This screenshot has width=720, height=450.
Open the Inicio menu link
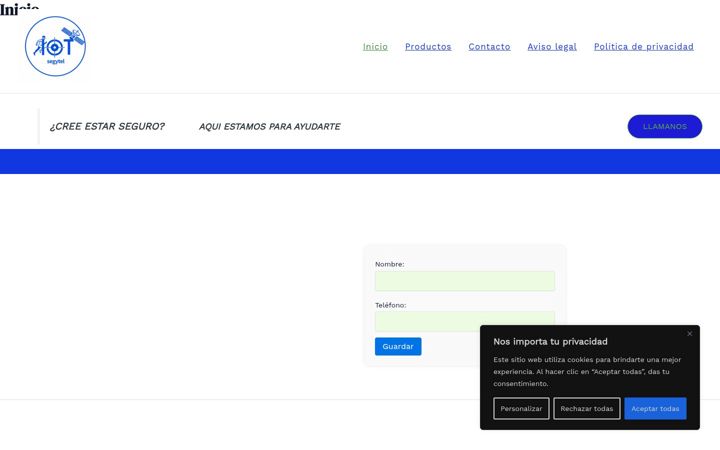pyautogui.click(x=375, y=46)
